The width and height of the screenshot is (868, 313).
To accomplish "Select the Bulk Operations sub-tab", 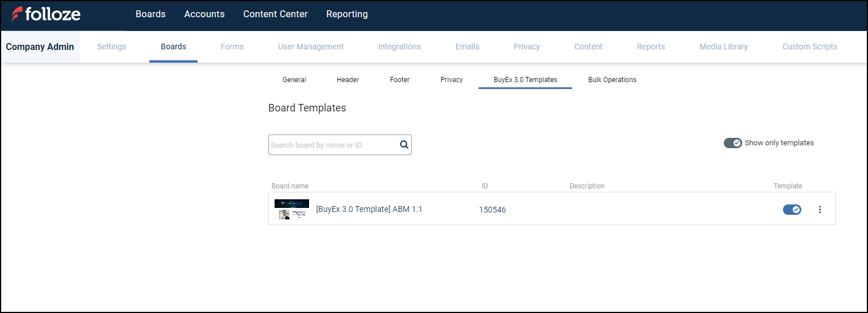I will coord(612,80).
